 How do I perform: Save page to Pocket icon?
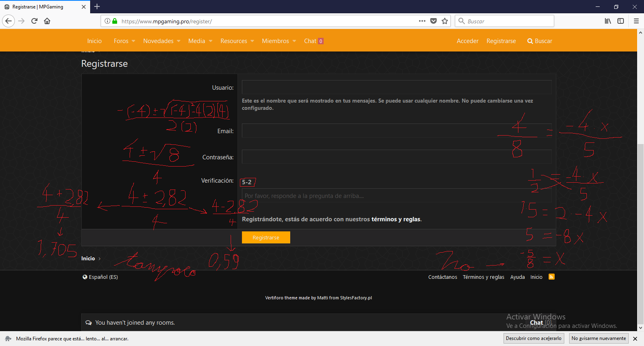click(x=433, y=21)
